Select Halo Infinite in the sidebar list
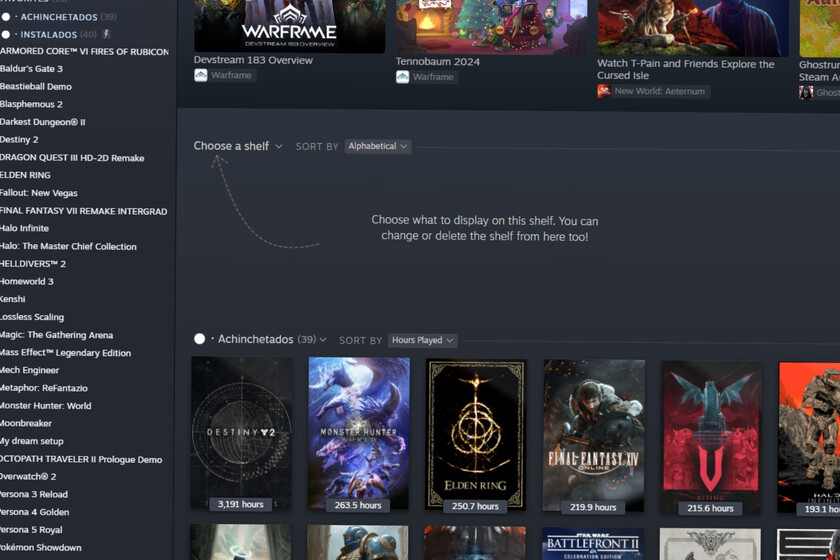 [x=24, y=228]
